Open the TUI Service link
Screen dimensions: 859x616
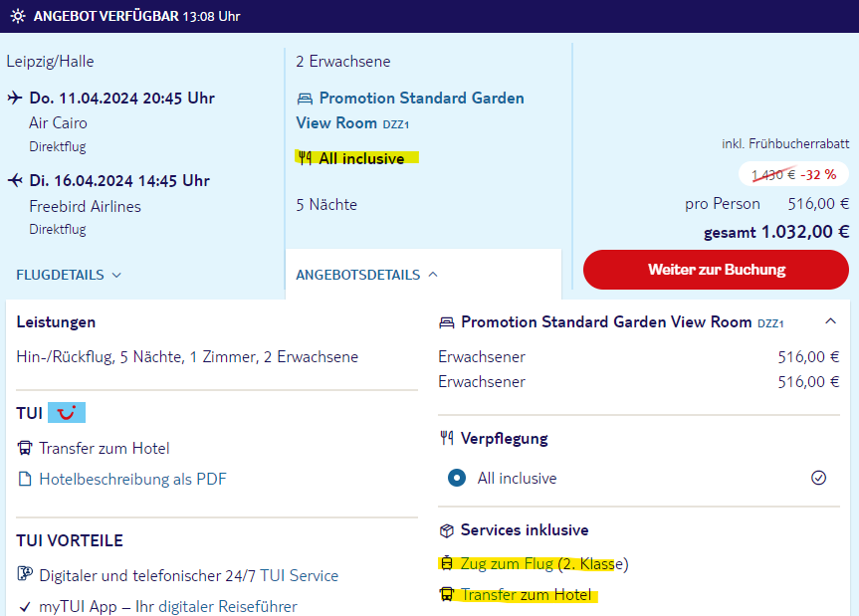(300, 575)
